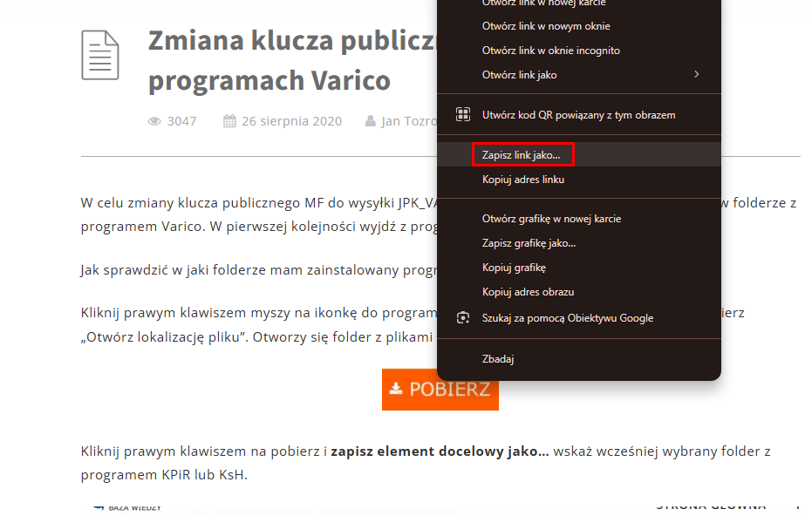Click the date '26 sierpnia 2020'

291,121
